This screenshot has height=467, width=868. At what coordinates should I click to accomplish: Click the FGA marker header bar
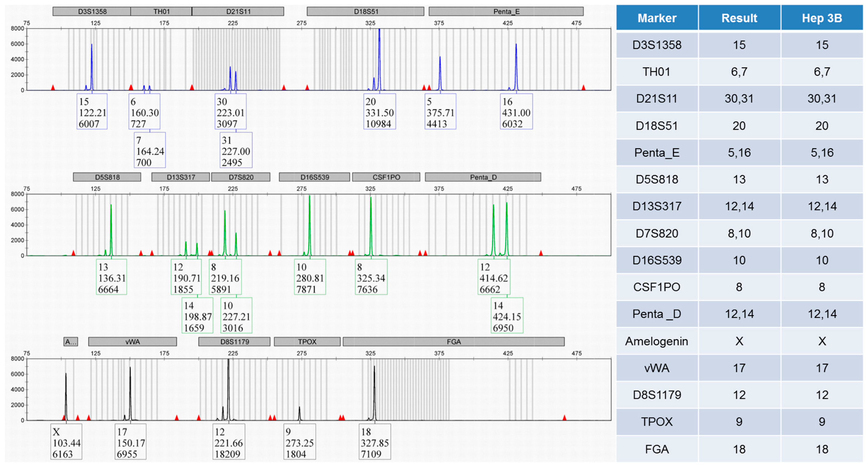point(453,342)
